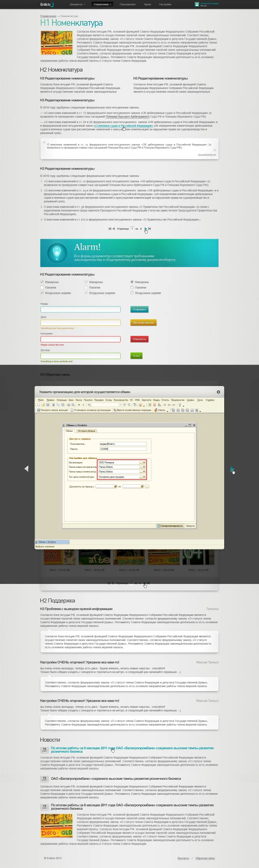Click the 'Закрыть' button in the Обмен dialog

(190, 526)
